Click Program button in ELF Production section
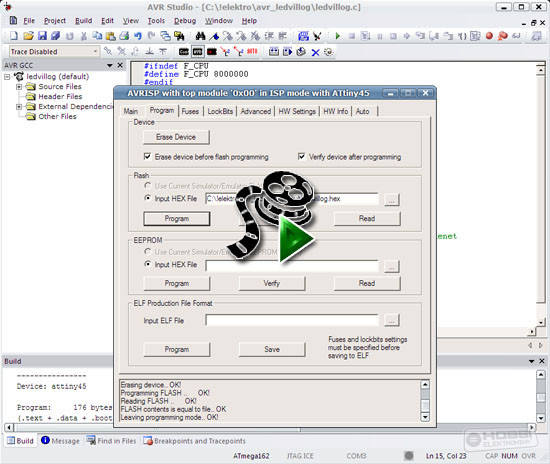550x464 pixels. (177, 349)
